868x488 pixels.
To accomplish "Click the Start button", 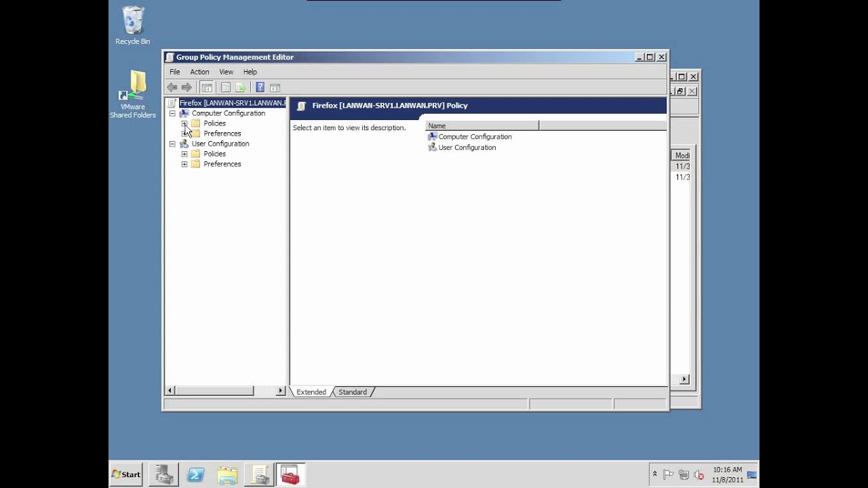I will (125, 474).
